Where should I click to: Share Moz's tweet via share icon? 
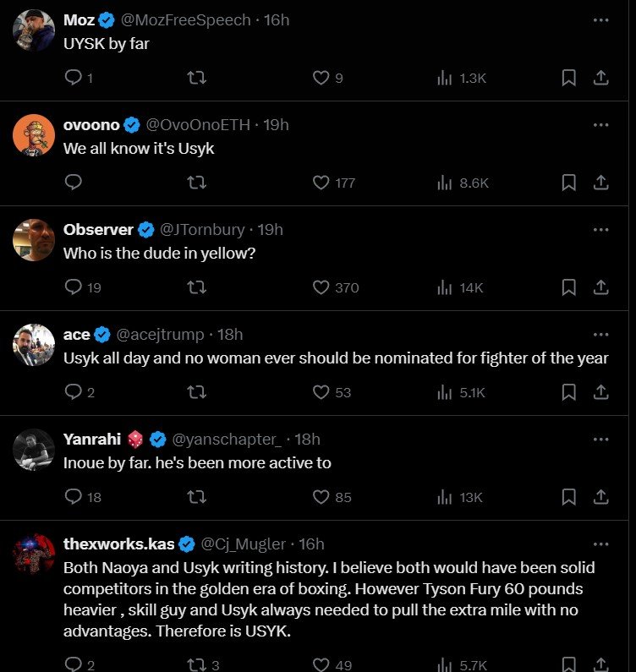pos(600,78)
